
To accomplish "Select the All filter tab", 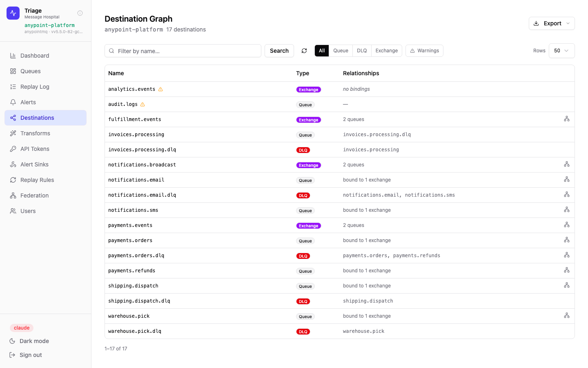I will coord(322,51).
